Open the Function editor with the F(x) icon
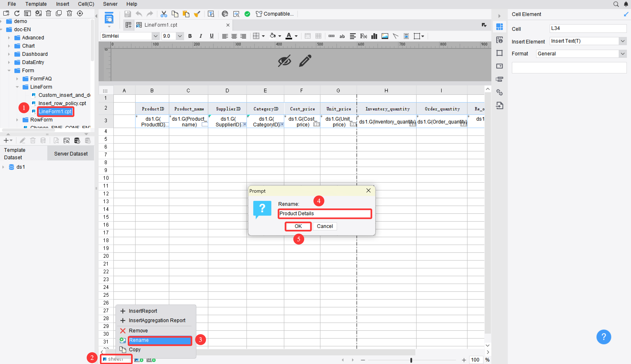Viewport: 631px width, 364px height. coord(363,36)
